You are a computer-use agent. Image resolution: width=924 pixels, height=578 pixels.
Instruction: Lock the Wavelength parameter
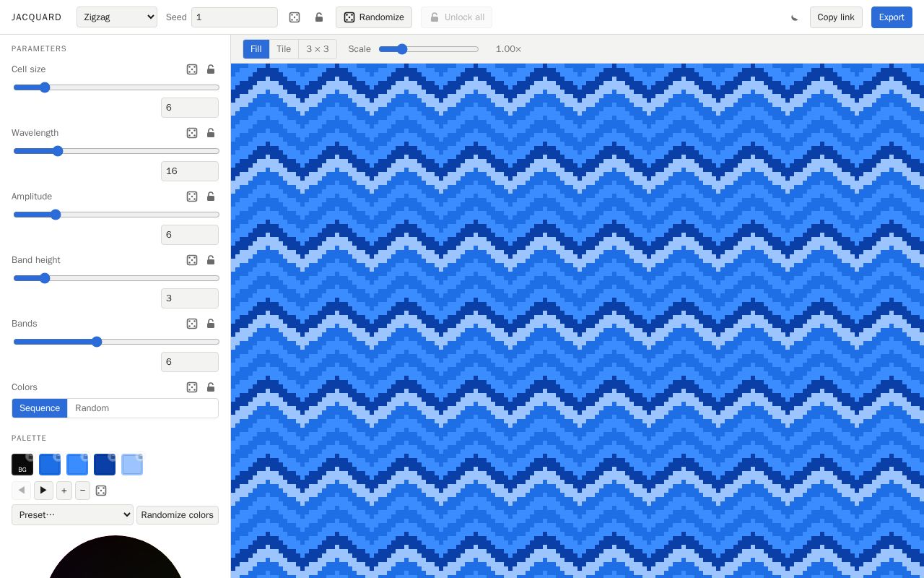tap(211, 133)
